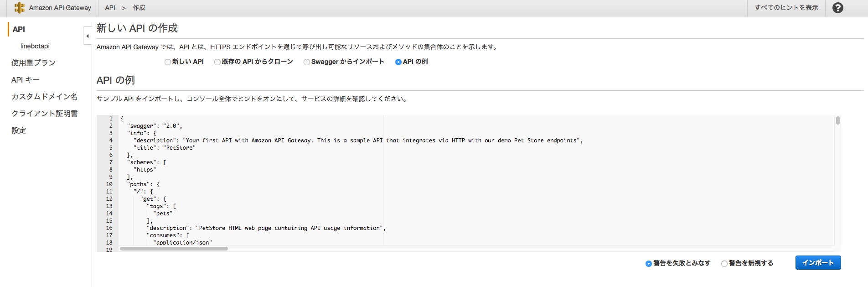Screen dimensions: 868x287
Task: Click the "get": { line
Action: click(x=153, y=199)
